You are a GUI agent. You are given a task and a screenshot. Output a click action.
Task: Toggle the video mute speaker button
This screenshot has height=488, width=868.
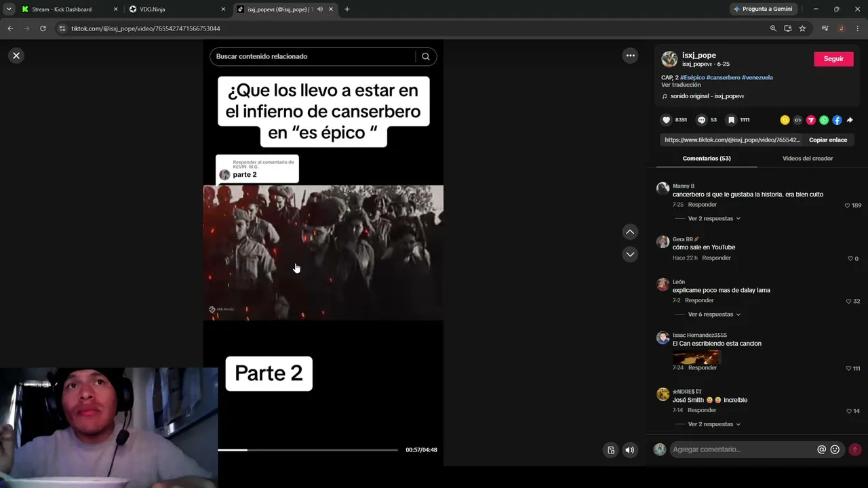[630, 449]
